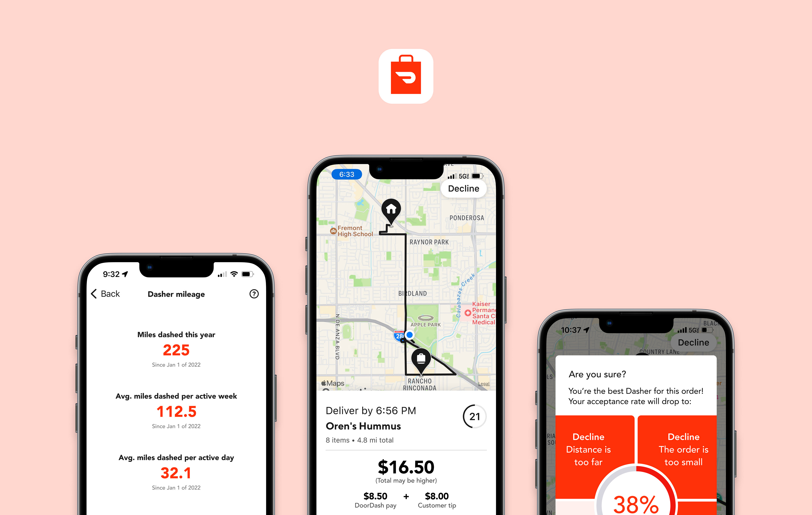Tap the help question mark icon
The width and height of the screenshot is (812, 515).
pos(254,294)
